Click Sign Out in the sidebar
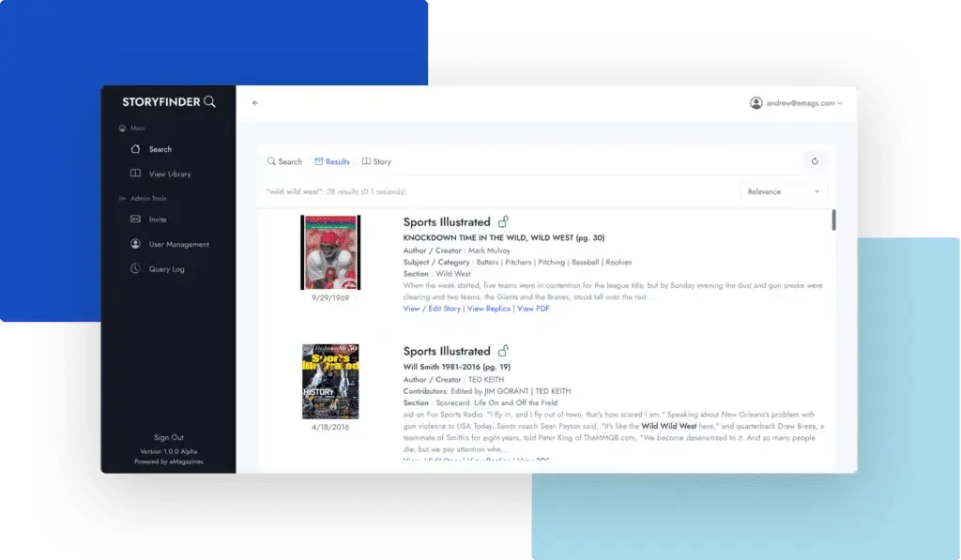The width and height of the screenshot is (961, 560). (169, 437)
